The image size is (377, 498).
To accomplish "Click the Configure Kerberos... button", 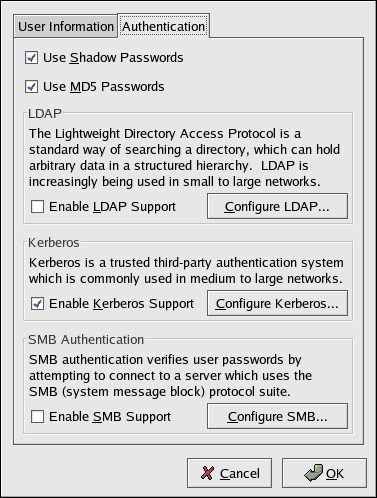I will click(277, 303).
